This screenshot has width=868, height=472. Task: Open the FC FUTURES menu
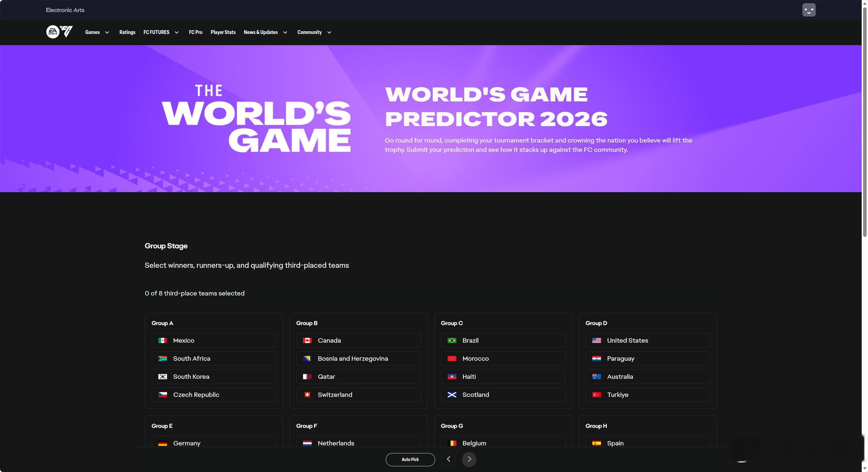pyautogui.click(x=156, y=32)
